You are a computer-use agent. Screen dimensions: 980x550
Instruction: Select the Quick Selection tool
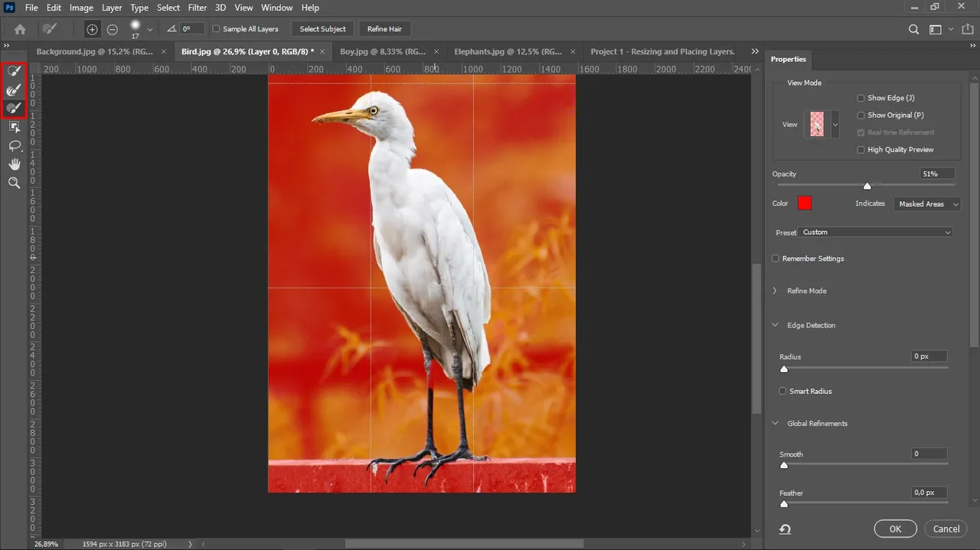click(14, 71)
